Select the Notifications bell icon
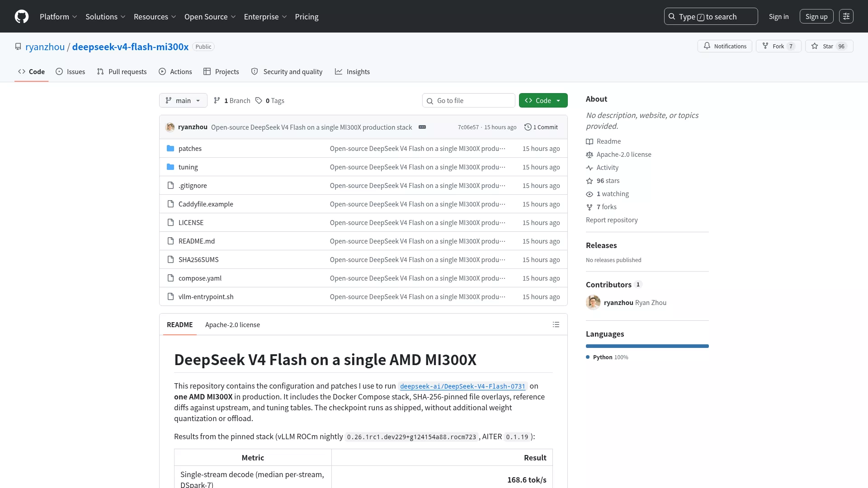The image size is (868, 488). (707, 46)
